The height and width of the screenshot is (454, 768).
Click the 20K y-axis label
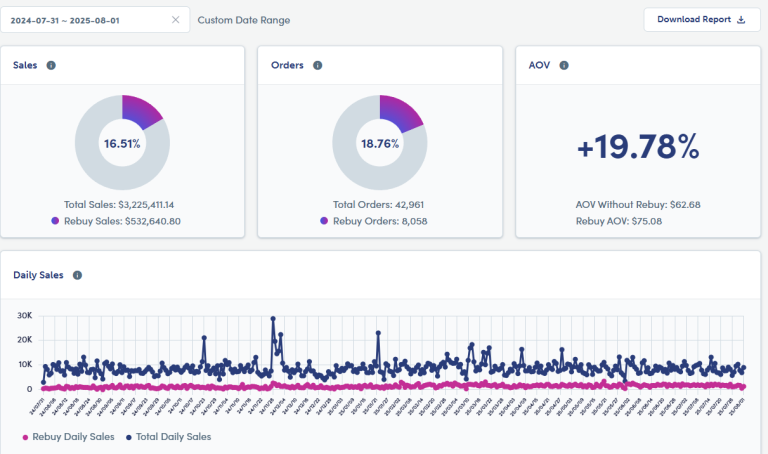tap(24, 340)
